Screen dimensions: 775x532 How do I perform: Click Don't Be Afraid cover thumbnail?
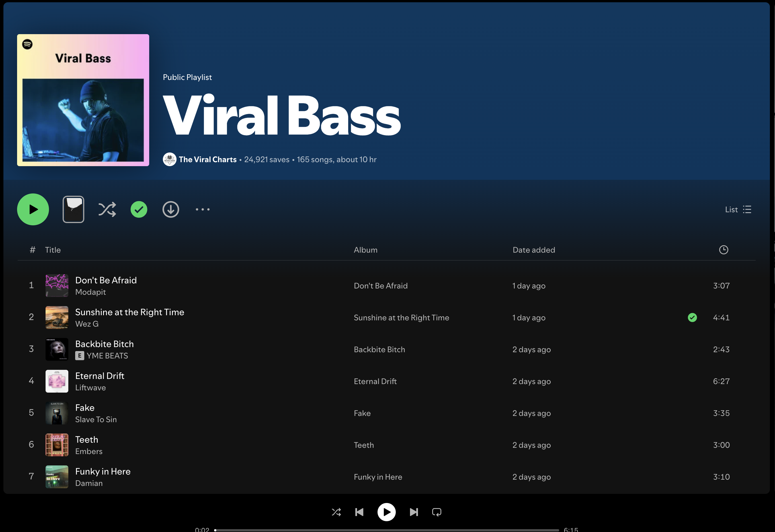pyautogui.click(x=57, y=286)
